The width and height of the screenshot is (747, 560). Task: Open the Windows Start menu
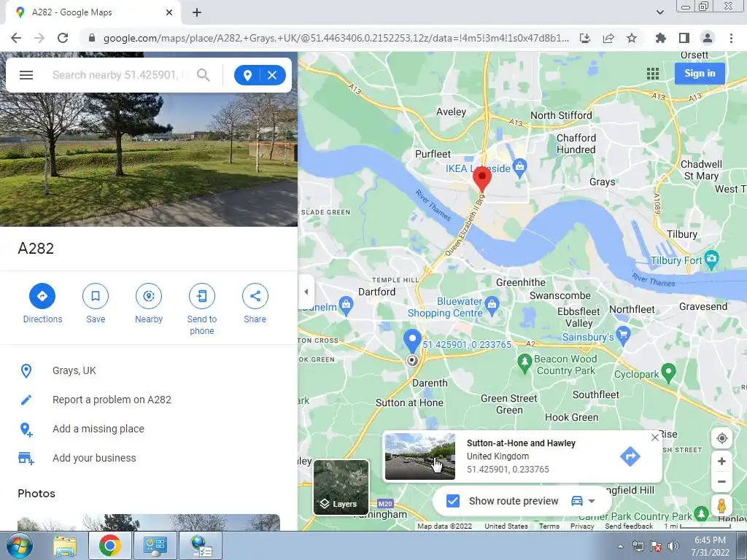(20, 545)
